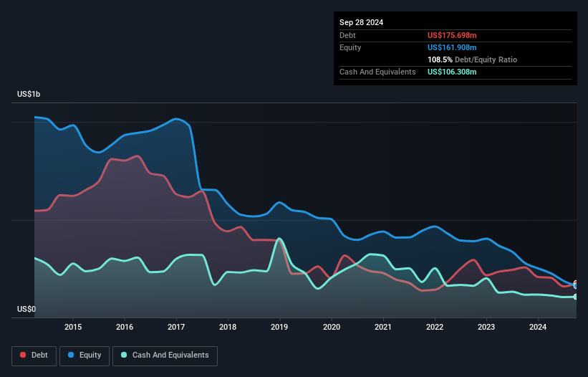
Task: Toggle the Debt series legend button
Action: [x=34, y=355]
